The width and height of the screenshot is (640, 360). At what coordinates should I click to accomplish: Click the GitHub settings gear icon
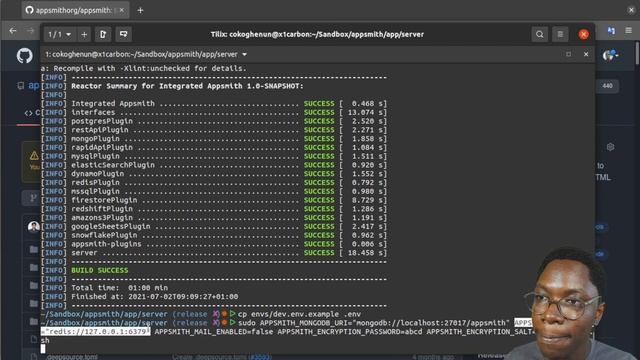coord(610,147)
